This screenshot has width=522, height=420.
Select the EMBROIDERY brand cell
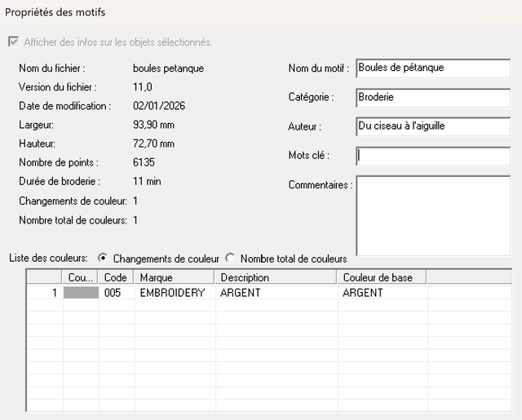pyautogui.click(x=172, y=293)
